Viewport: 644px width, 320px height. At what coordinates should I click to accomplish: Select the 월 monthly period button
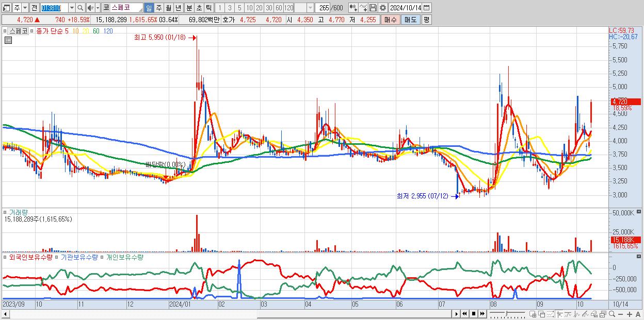pos(168,8)
